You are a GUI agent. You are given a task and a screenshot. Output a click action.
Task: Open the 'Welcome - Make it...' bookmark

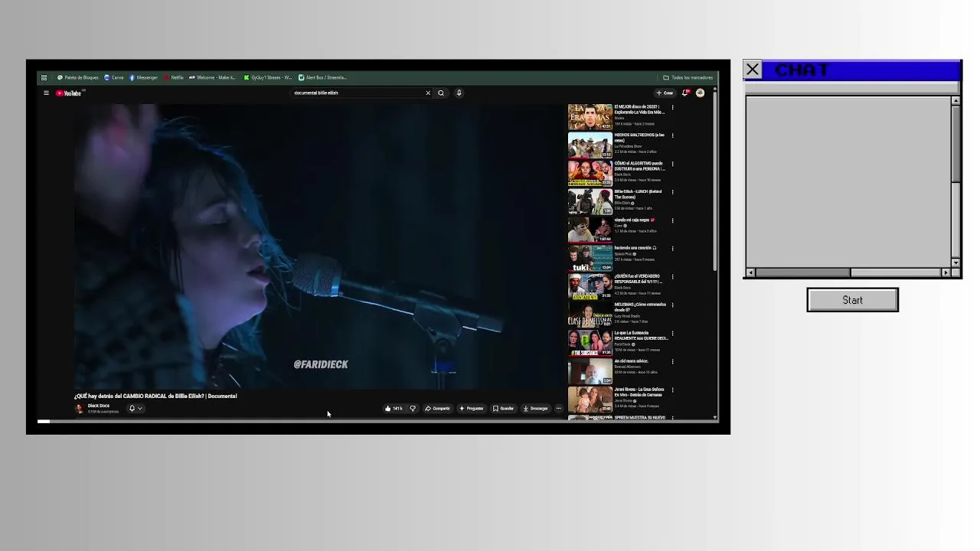click(x=213, y=77)
